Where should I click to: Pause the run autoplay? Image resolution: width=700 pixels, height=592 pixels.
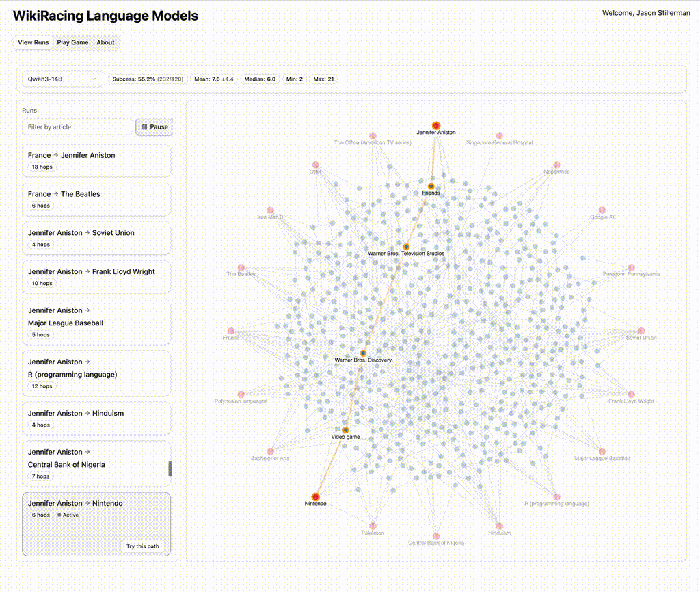coord(154,126)
